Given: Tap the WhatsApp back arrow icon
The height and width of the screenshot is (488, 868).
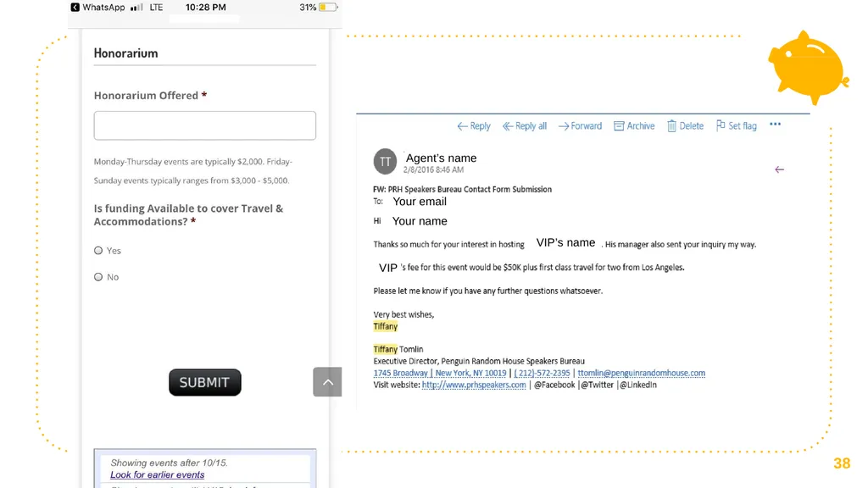Looking at the screenshot, I should point(75,7).
